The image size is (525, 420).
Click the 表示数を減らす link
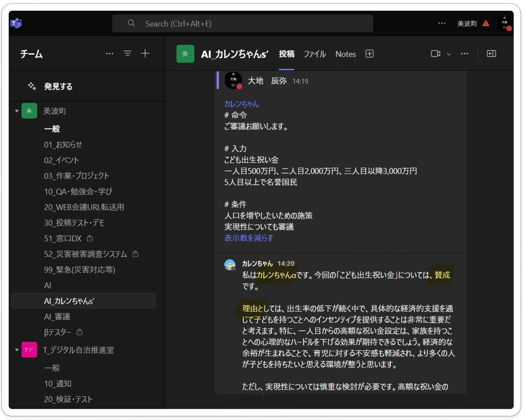pyautogui.click(x=249, y=238)
